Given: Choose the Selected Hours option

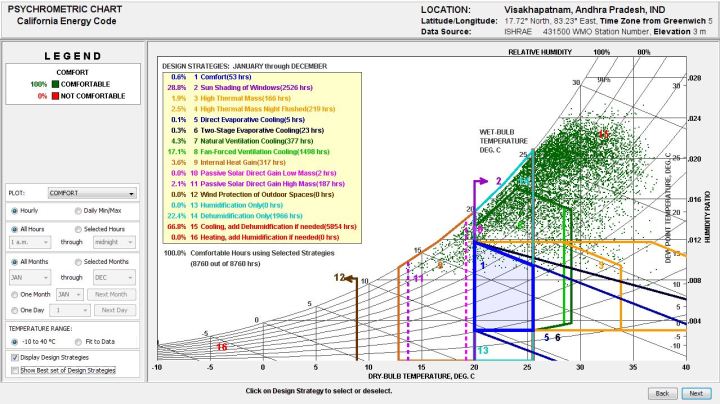Looking at the screenshot, I should pyautogui.click(x=78, y=228).
